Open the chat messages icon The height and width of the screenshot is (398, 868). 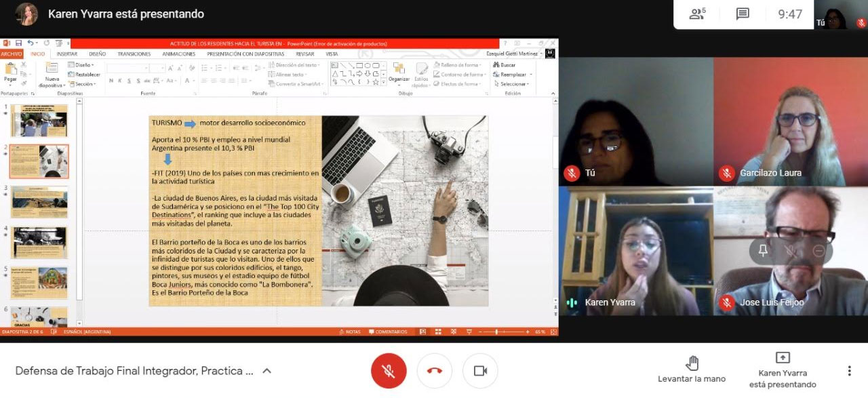pos(743,14)
